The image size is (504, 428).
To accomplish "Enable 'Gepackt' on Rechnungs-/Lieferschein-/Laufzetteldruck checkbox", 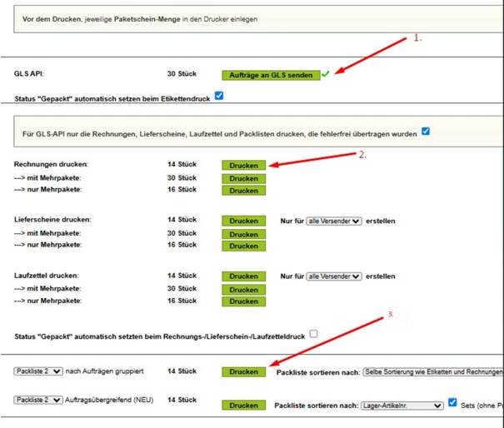I will (313, 334).
